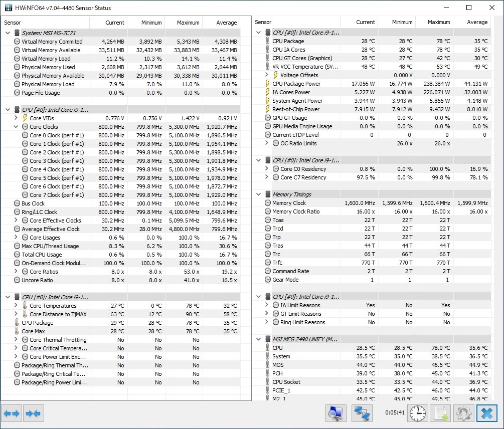Select Rest-of-Chip Power row

coord(372,109)
